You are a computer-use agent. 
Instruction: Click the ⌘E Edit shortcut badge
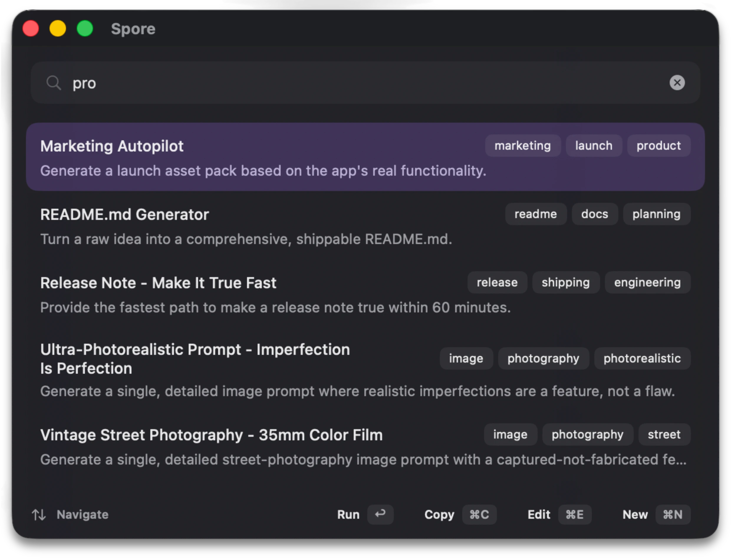(x=574, y=515)
